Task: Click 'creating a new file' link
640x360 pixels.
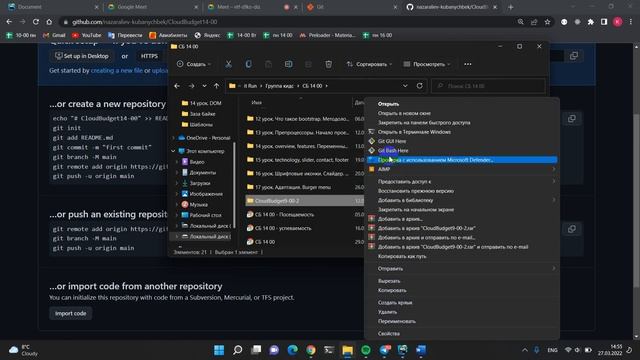Action: 117,71
